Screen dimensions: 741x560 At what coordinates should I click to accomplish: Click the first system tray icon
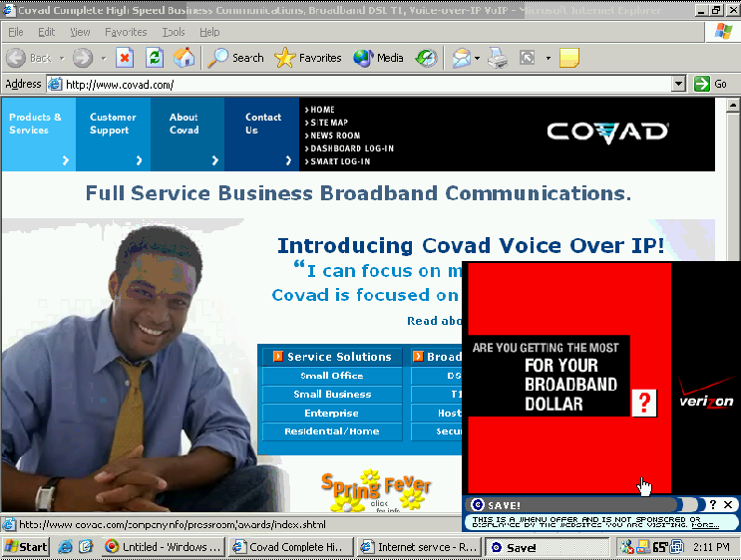627,547
